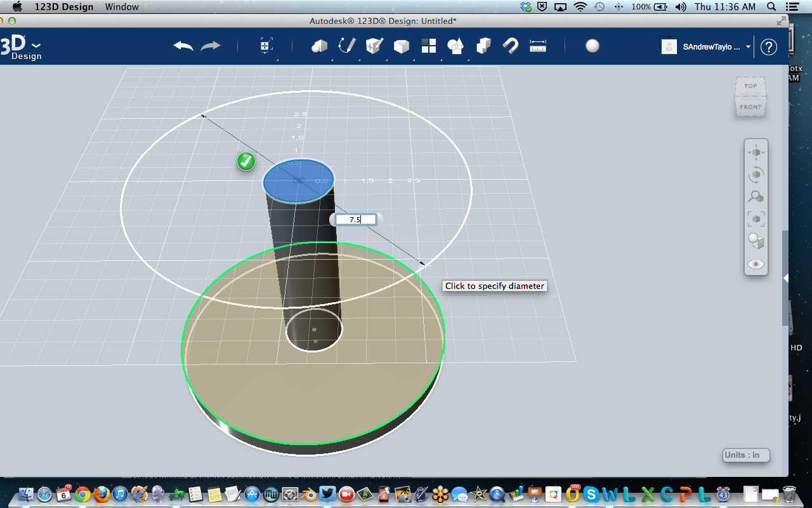Click the Dropbox menu bar icon

(525, 7)
